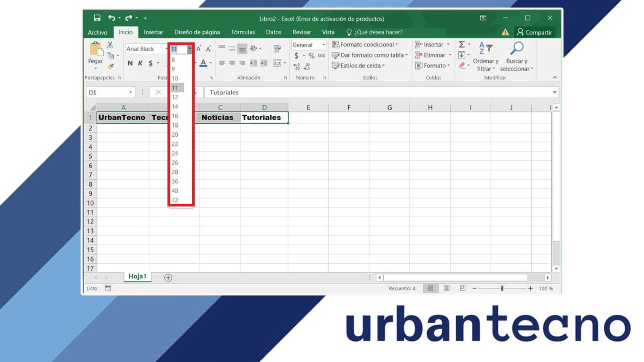
Task: Open the Formato condicional menu
Action: tap(365, 45)
